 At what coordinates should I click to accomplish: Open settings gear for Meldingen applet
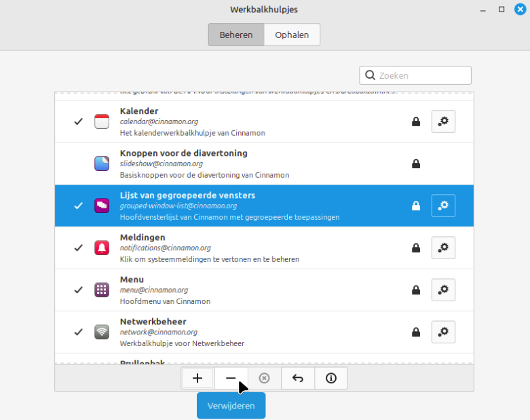tap(443, 248)
